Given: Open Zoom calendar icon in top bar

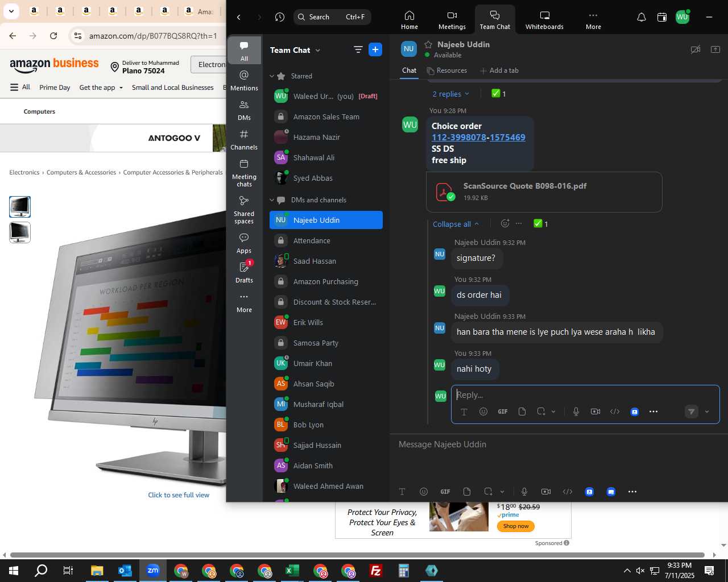Looking at the screenshot, I should pos(661,17).
